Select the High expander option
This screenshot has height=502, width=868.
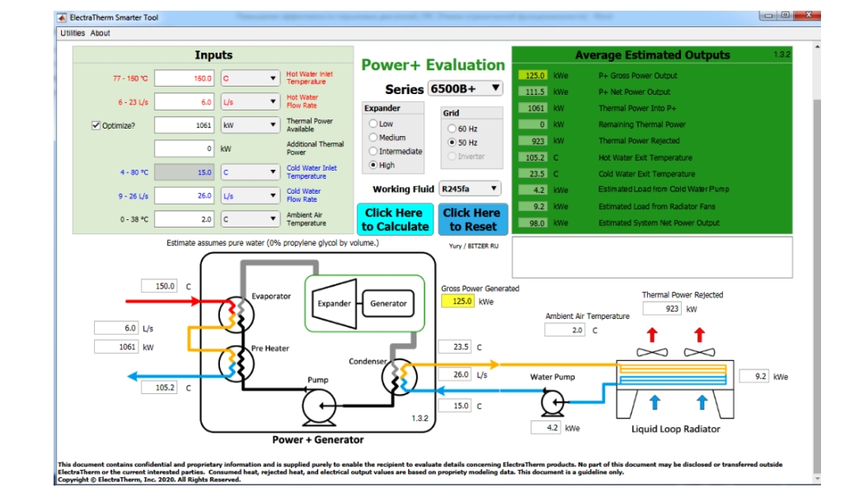point(373,165)
